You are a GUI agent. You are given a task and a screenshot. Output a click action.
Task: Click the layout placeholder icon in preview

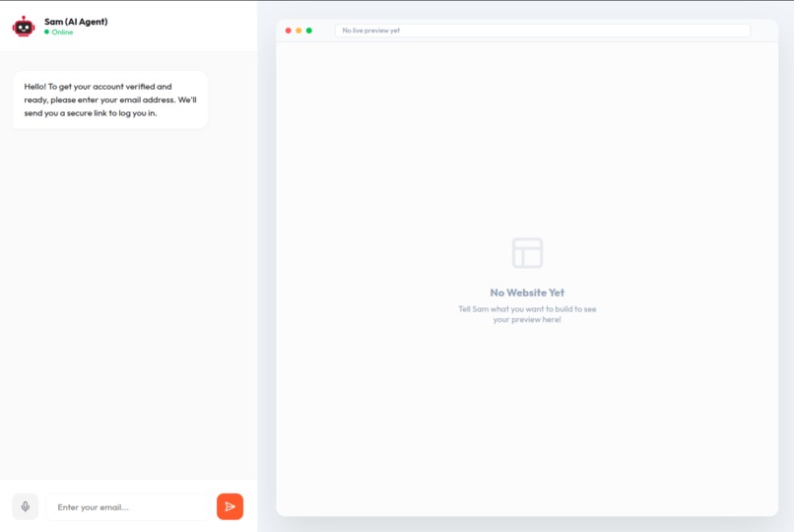pos(527,252)
